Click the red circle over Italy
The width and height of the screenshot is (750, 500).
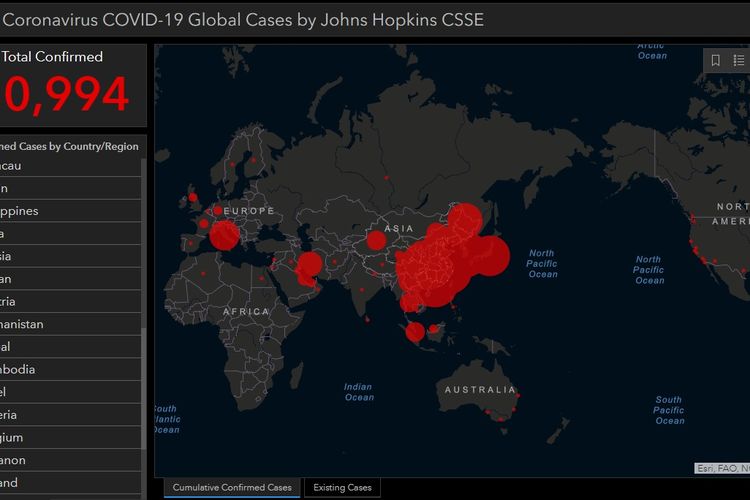point(224,235)
